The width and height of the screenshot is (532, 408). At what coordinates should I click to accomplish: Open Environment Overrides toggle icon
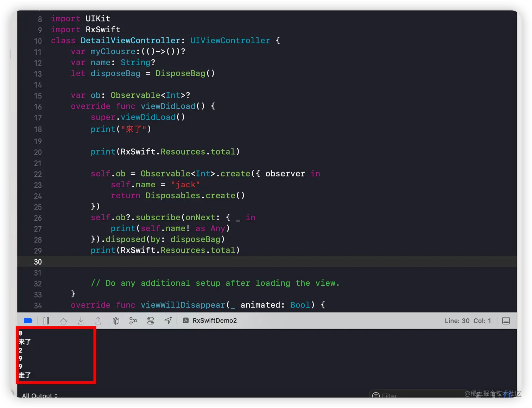(151, 320)
